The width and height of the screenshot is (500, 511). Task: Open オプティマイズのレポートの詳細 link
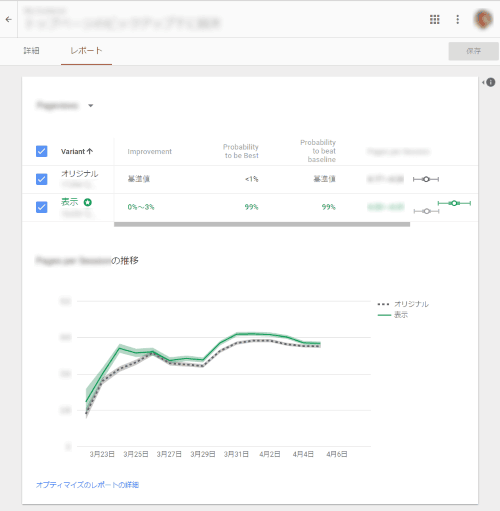point(87,485)
